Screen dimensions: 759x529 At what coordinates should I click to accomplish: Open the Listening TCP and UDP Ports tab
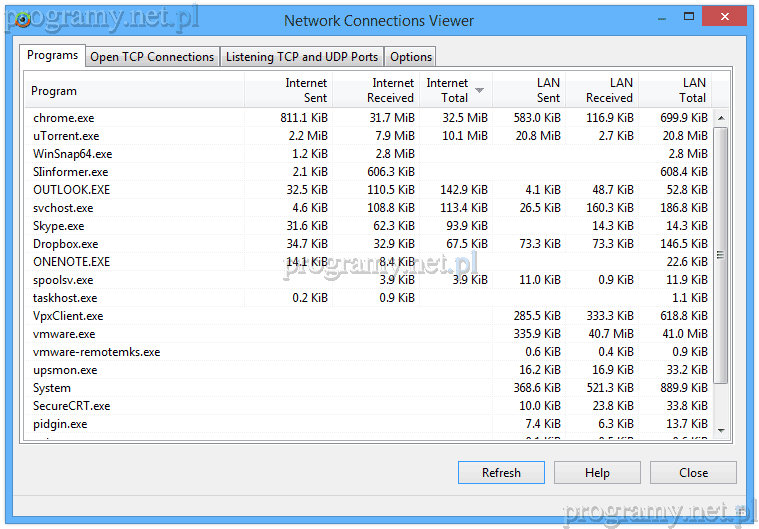pyautogui.click(x=301, y=57)
